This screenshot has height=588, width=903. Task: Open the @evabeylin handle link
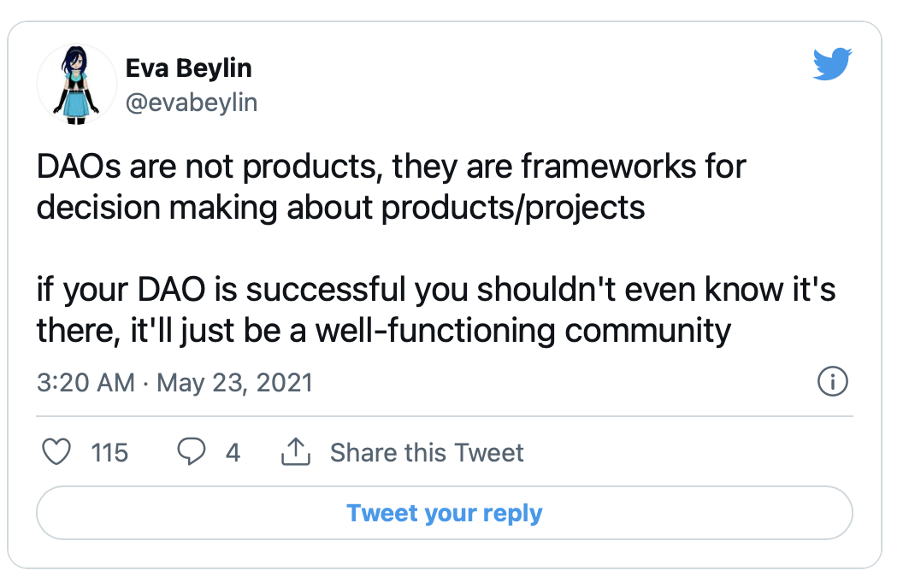point(192,103)
